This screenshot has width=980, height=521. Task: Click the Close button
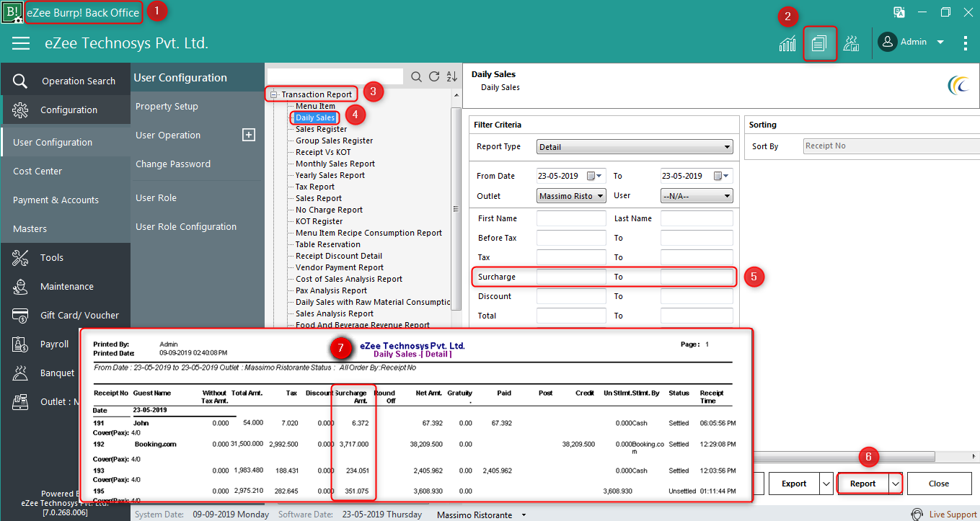click(939, 484)
